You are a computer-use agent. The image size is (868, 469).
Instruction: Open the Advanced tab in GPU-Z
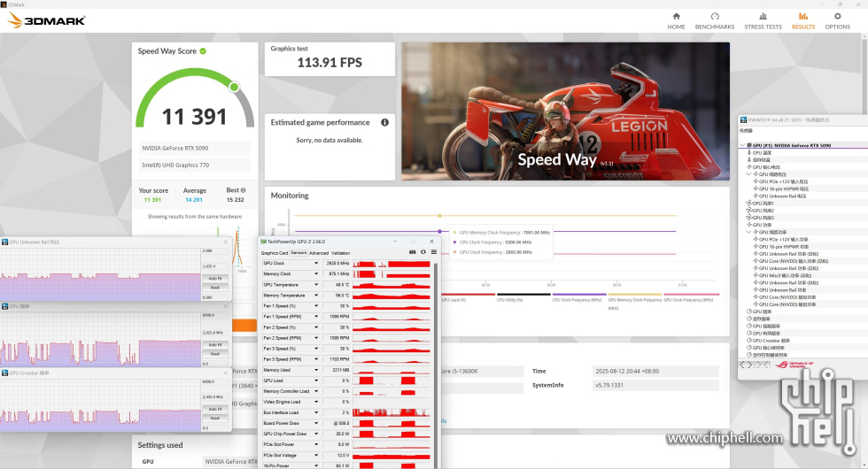pos(318,253)
